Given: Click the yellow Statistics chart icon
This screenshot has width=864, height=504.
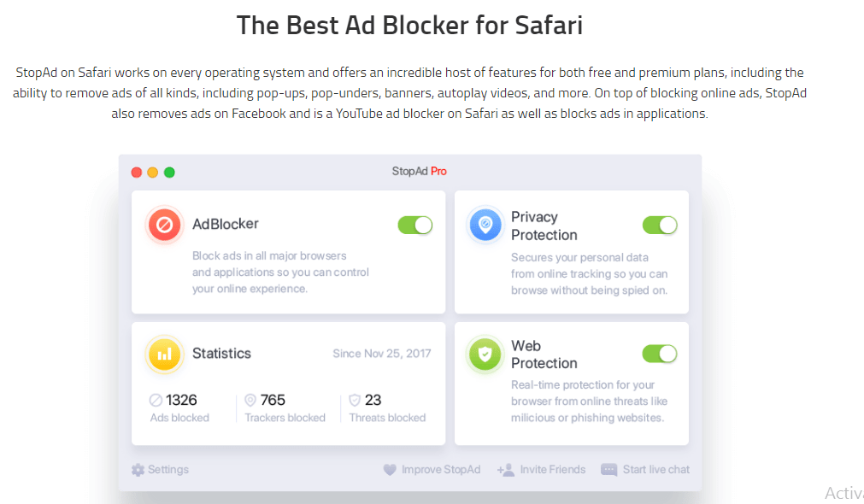Looking at the screenshot, I should tap(164, 354).
